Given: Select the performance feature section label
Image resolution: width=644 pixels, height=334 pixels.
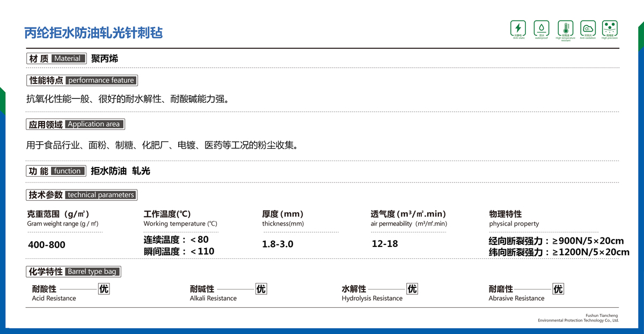Looking at the screenshot, I should pos(82,81).
